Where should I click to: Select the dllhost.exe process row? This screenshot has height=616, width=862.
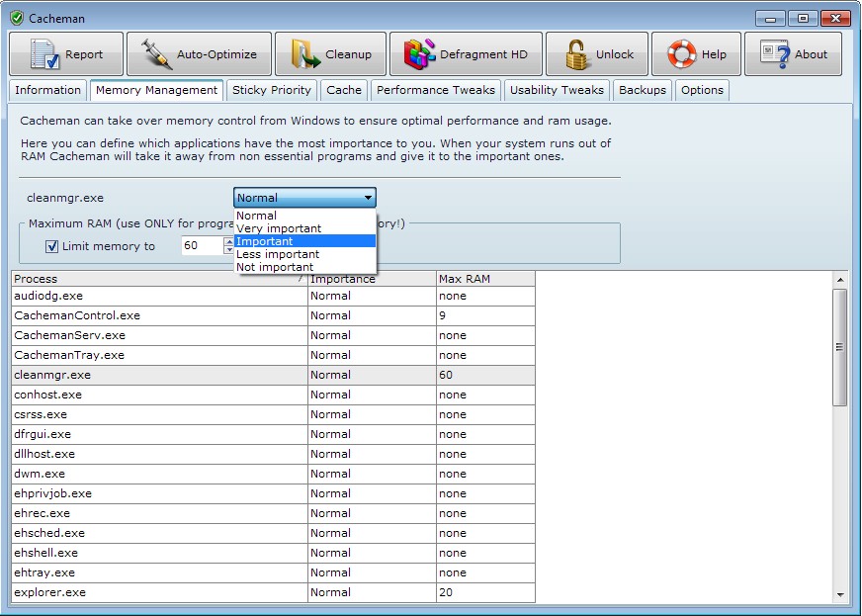click(x=273, y=454)
